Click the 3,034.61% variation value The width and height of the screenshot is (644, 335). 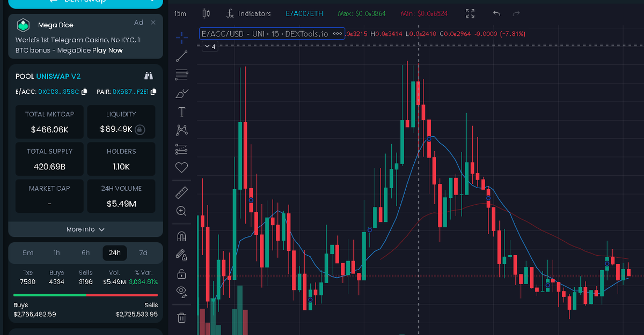143,281
